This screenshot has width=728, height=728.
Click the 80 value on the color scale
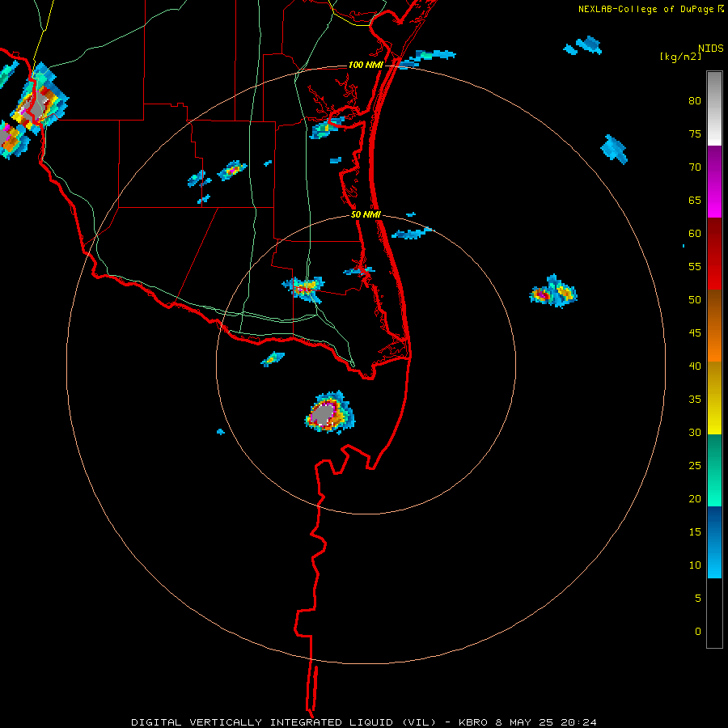[695, 101]
